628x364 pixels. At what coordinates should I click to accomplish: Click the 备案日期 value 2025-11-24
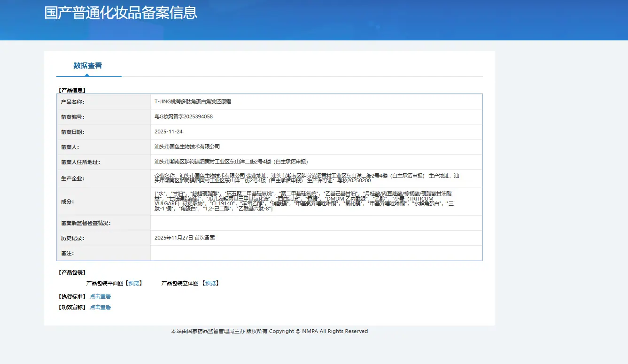coord(169,132)
